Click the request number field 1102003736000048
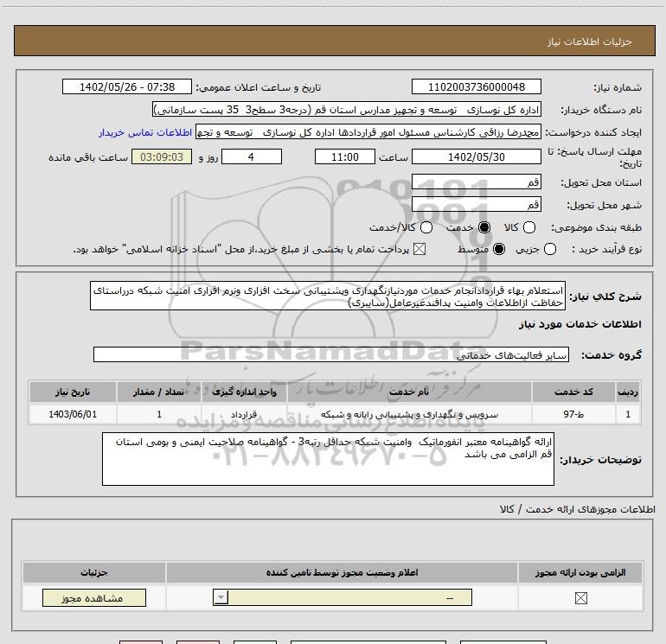Screen dimensions: 666x644 coord(476,86)
